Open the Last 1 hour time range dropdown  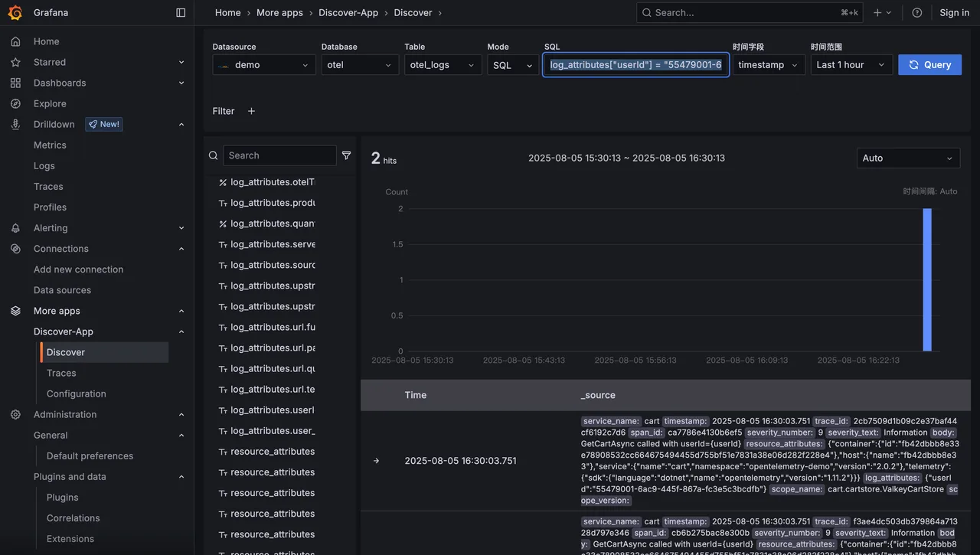850,65
